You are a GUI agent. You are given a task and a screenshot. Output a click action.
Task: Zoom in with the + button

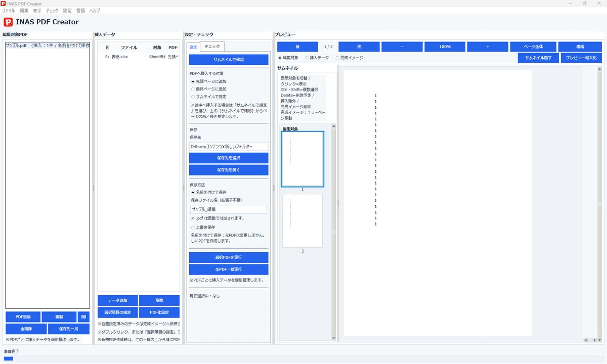[x=488, y=47]
